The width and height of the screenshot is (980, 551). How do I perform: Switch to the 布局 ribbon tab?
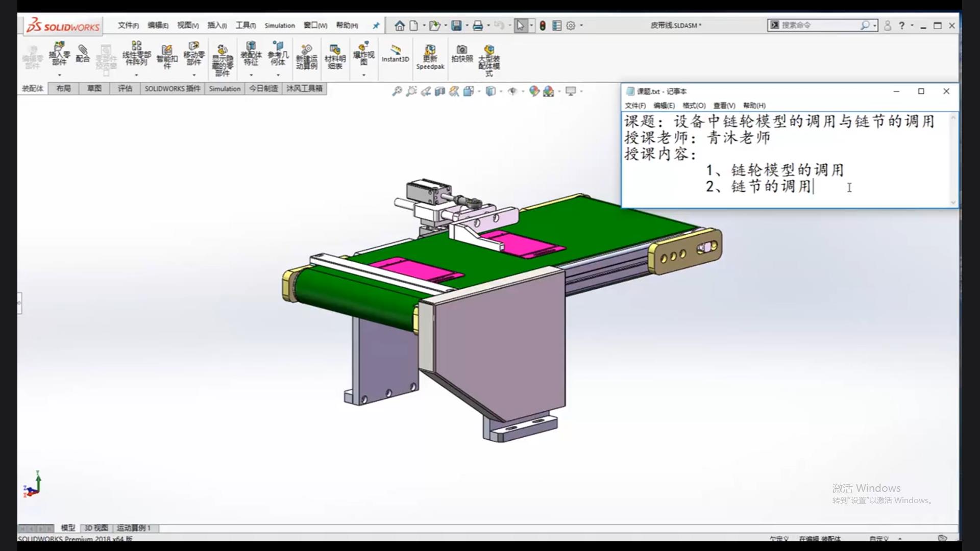[63, 89]
